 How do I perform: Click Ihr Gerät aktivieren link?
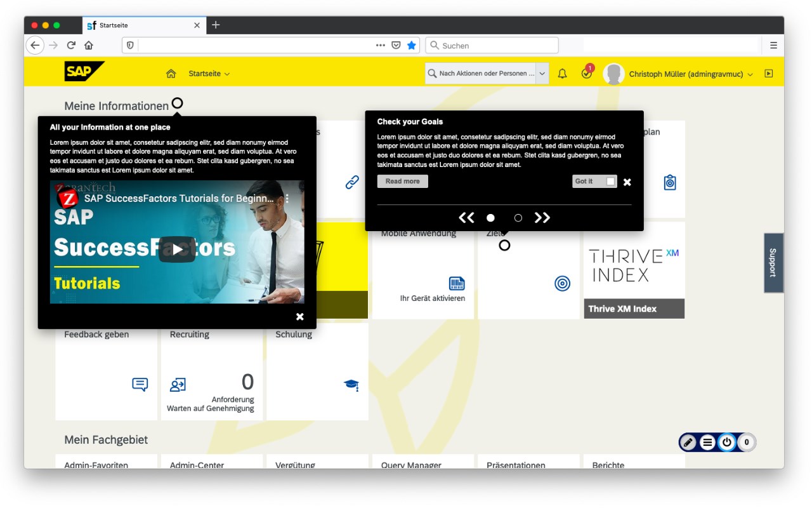click(x=433, y=298)
